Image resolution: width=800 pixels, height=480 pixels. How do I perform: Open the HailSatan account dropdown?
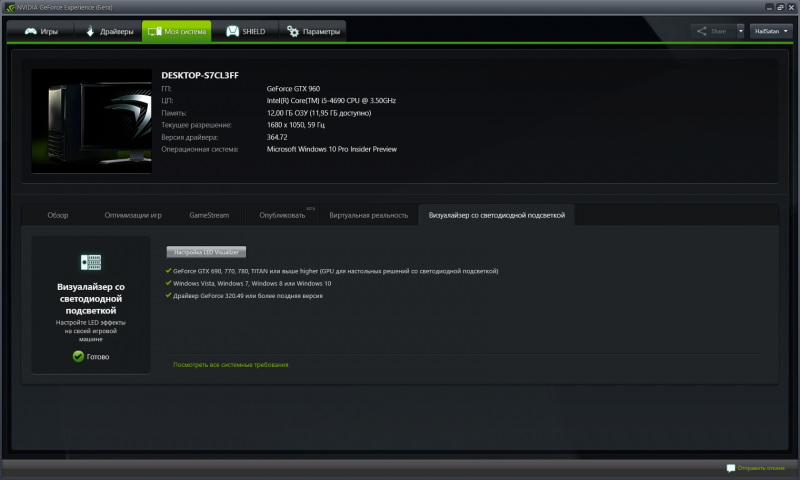pos(771,31)
